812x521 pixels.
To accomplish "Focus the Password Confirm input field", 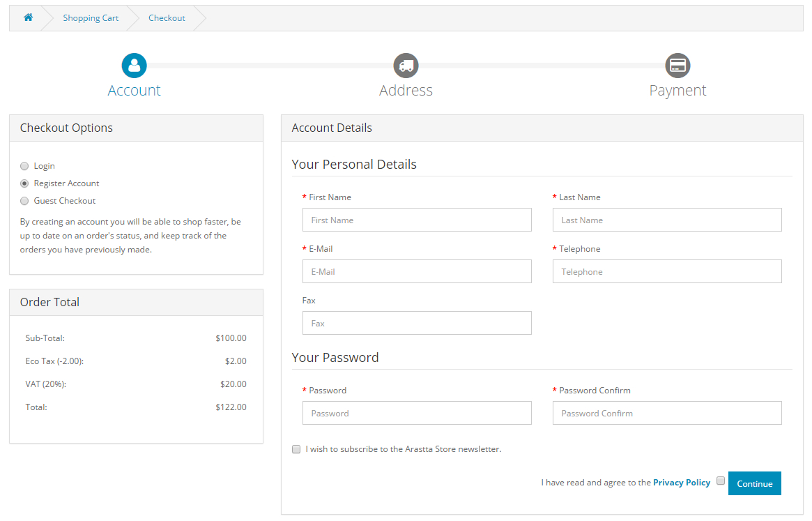I will [667, 413].
